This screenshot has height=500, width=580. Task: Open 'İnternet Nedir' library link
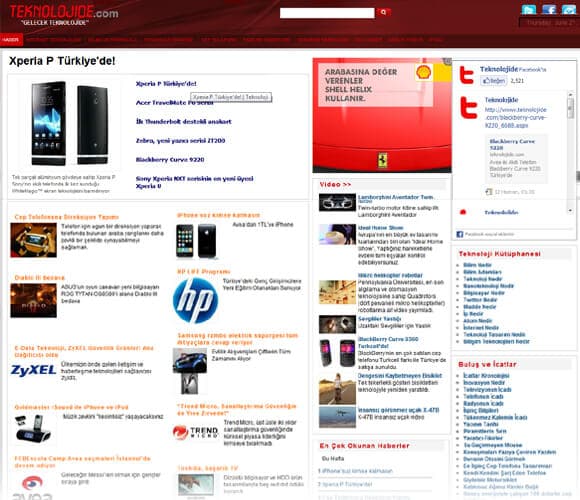[481, 328]
